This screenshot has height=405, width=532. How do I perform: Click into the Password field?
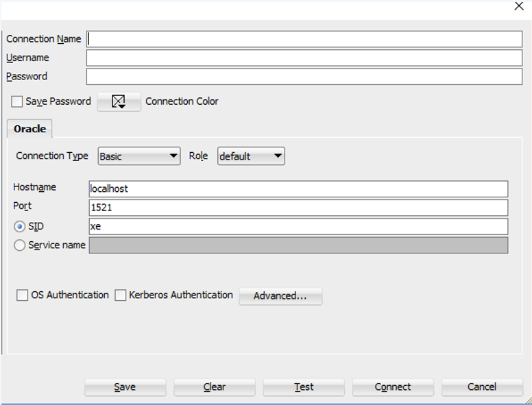304,77
